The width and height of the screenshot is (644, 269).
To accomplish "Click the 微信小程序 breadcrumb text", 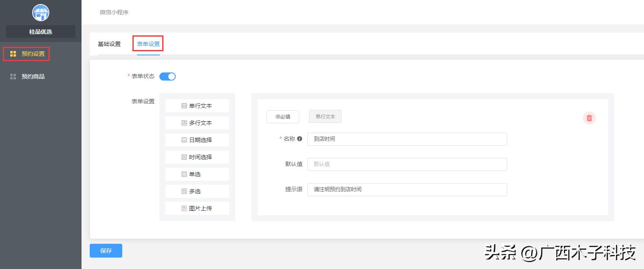I will click(x=114, y=12).
